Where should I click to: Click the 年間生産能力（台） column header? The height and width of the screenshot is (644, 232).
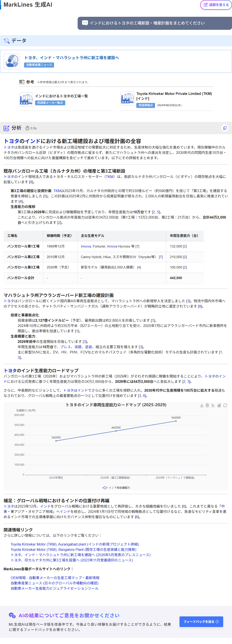(185, 236)
